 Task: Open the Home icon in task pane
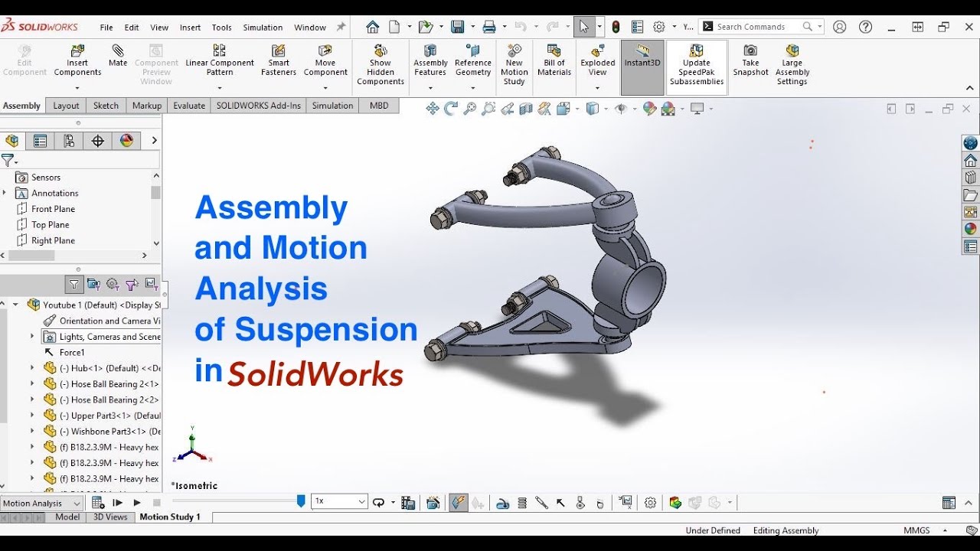tap(971, 160)
